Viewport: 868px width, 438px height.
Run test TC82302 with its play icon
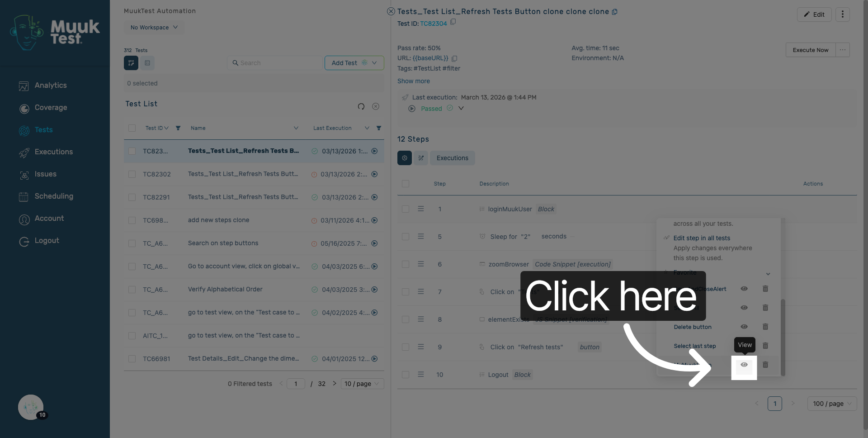pos(375,174)
